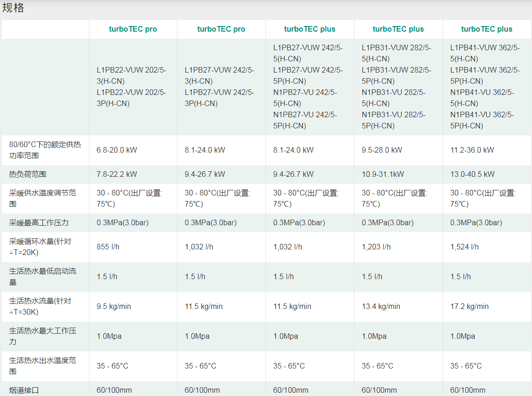
Task: Click the 6.8-20.0 kW power value
Action: tap(117, 150)
